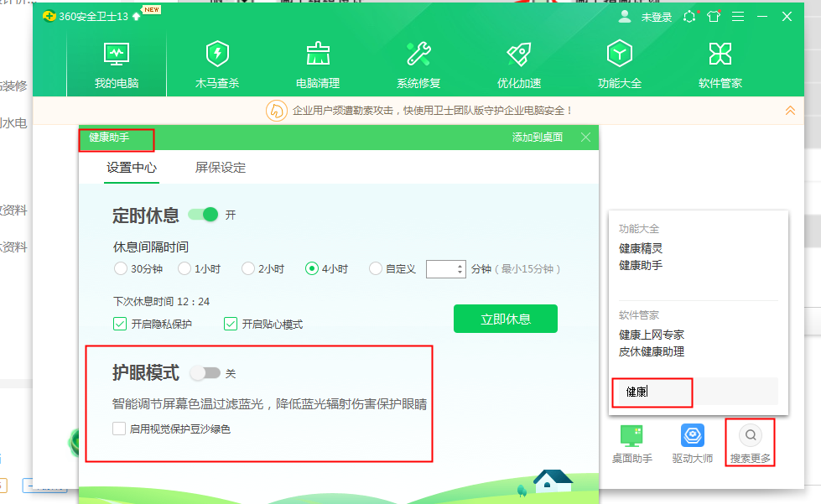
Task: Click the orange flame banner icon
Action: (x=277, y=111)
